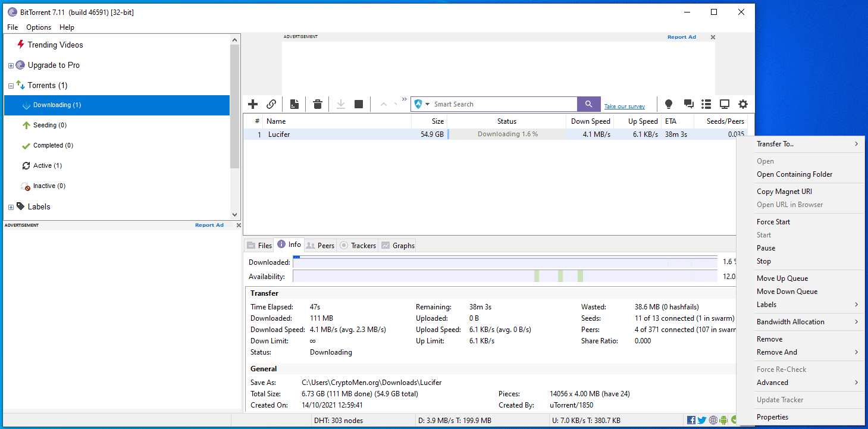Click the Downloading 1.6 % status progress bar

(507, 134)
